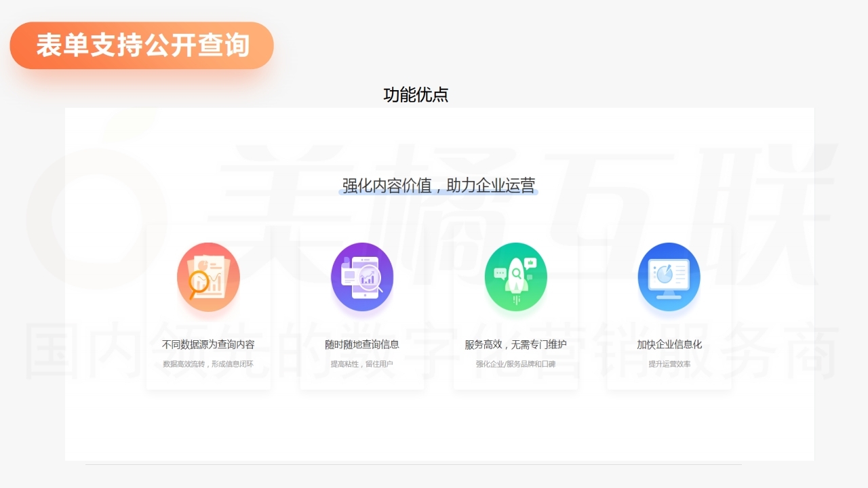The image size is (868, 488).
Task: Click the green rocket service icon
Action: click(x=516, y=277)
